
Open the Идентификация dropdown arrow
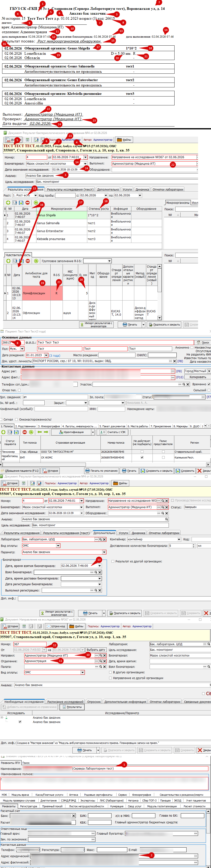coord(93,432)
